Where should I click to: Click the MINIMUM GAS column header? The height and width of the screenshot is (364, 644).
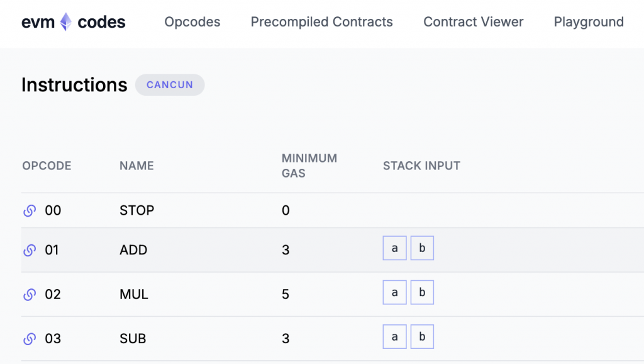pos(309,166)
